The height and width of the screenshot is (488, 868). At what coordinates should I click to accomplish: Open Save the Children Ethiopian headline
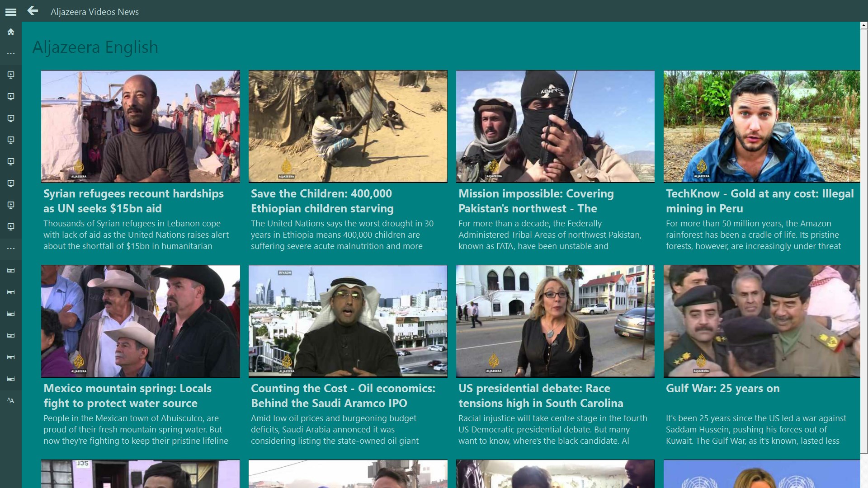[x=322, y=201]
